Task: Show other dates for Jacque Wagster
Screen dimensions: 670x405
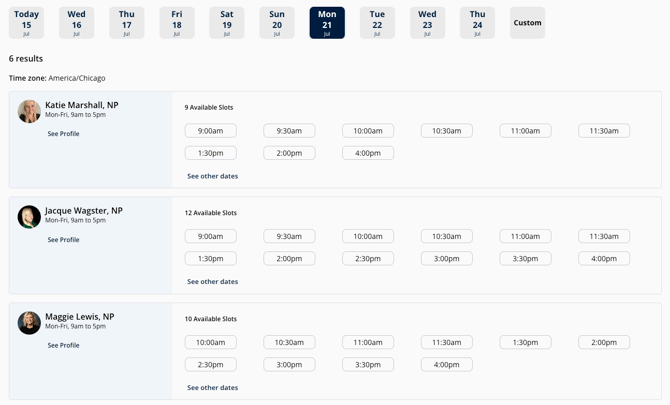Action: (212, 282)
